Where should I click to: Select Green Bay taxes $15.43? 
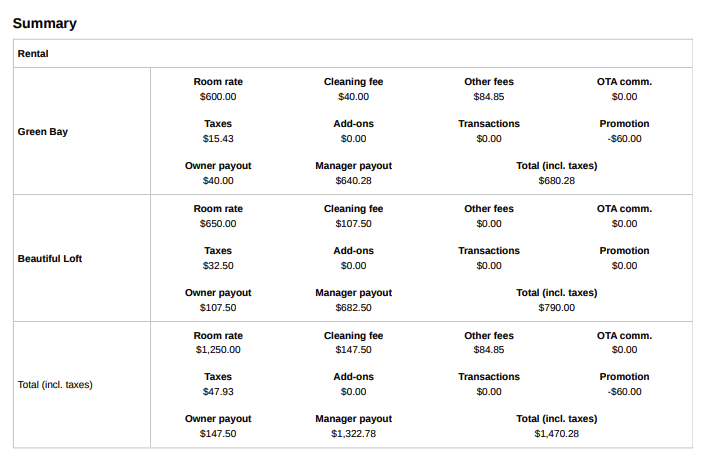[x=218, y=139]
